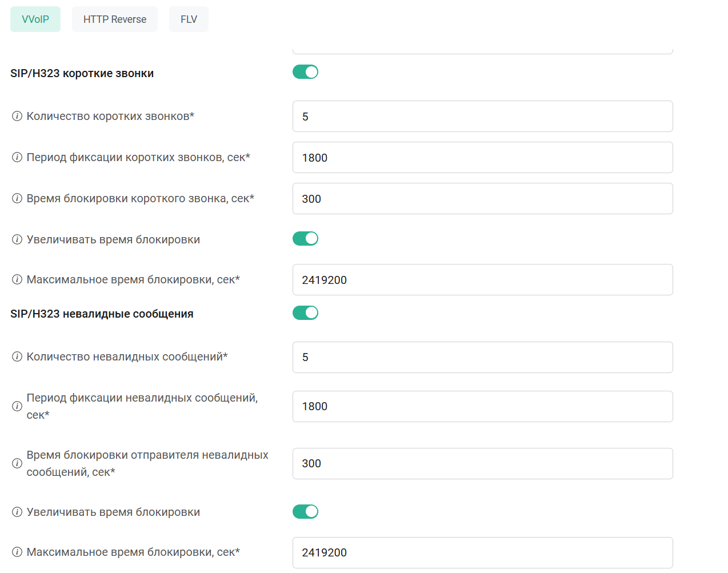Viewport: 728px width, 573px height.
Task: Toggle Увеличивать время блокировки for invalid messages
Action: (305, 512)
